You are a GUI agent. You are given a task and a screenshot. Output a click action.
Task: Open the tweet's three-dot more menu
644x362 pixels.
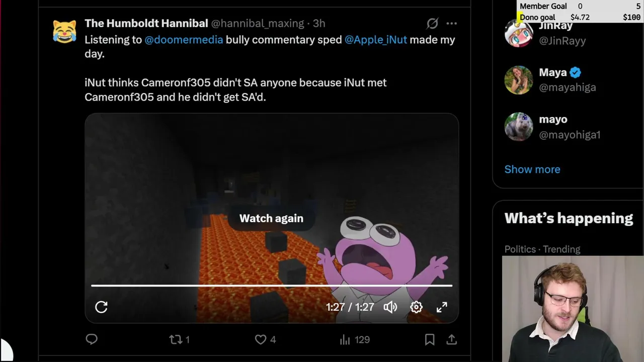(451, 24)
